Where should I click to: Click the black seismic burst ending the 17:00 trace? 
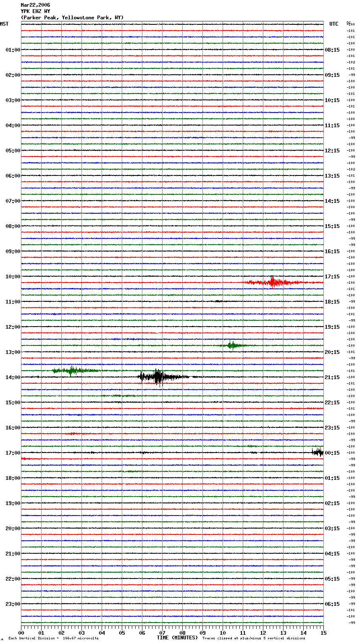pos(318,452)
